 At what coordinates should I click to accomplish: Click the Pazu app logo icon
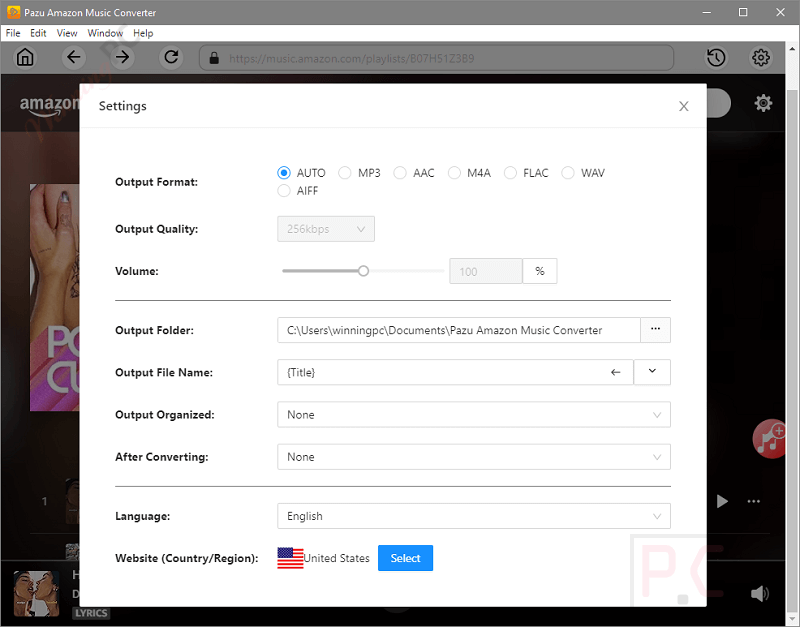coord(13,12)
